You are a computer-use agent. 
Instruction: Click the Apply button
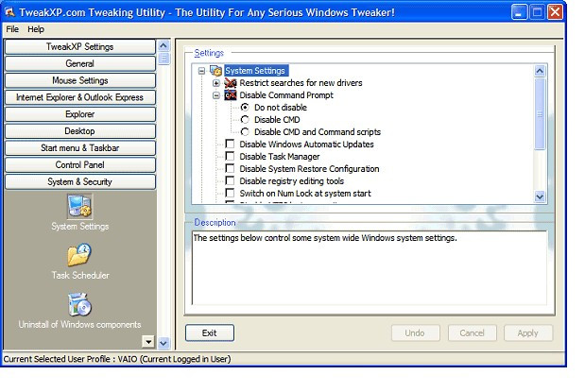coord(528,332)
